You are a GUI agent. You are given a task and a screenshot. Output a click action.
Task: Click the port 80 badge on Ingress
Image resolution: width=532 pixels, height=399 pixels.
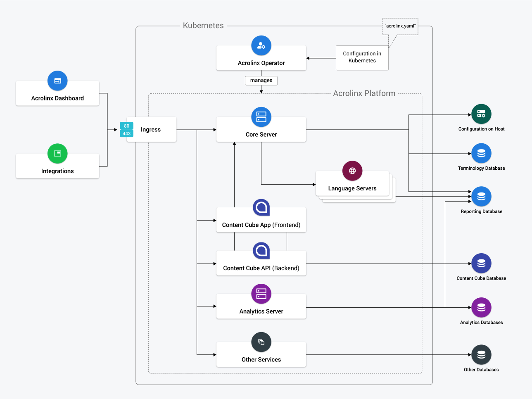click(x=126, y=126)
